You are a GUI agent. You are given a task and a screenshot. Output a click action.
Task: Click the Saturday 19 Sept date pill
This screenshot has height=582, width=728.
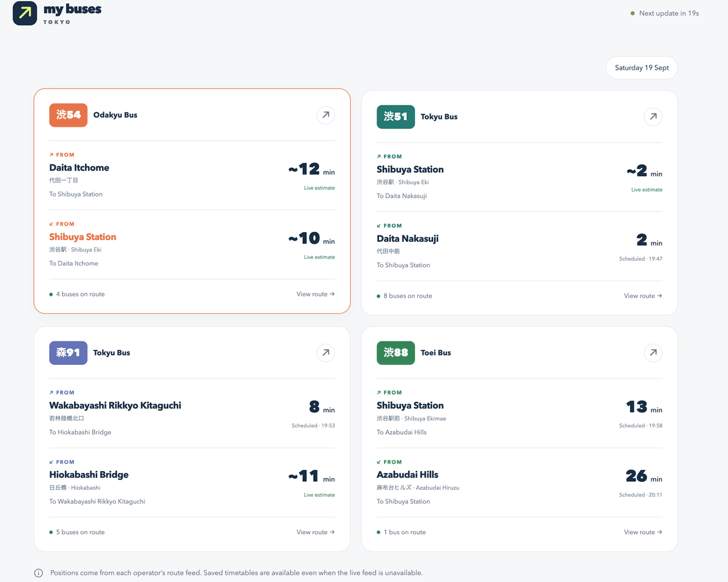642,68
